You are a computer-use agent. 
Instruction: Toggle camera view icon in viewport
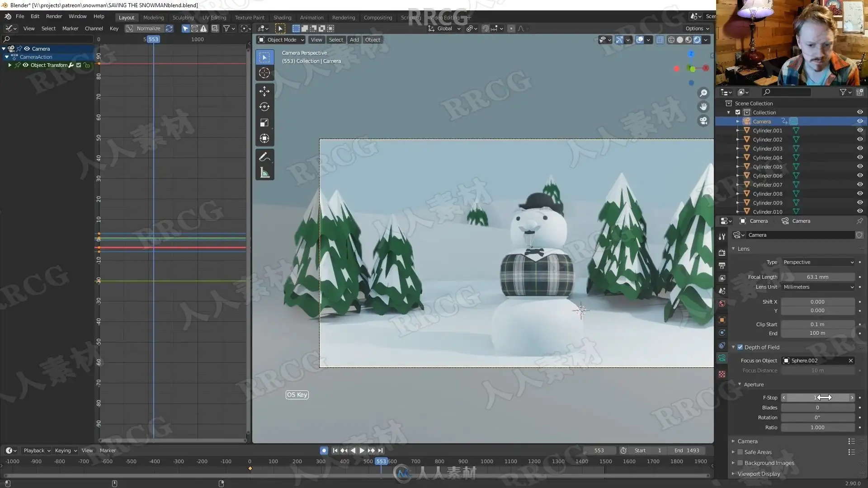(703, 121)
